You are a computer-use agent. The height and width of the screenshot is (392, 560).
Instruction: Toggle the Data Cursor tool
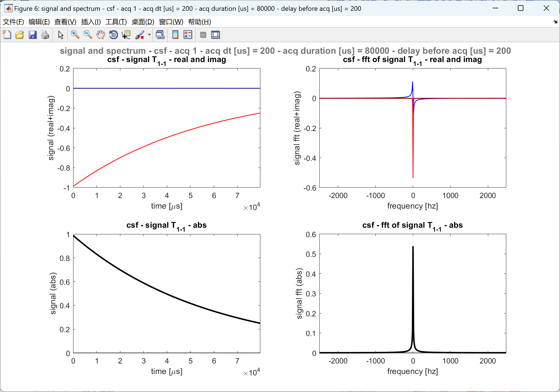tap(126, 35)
